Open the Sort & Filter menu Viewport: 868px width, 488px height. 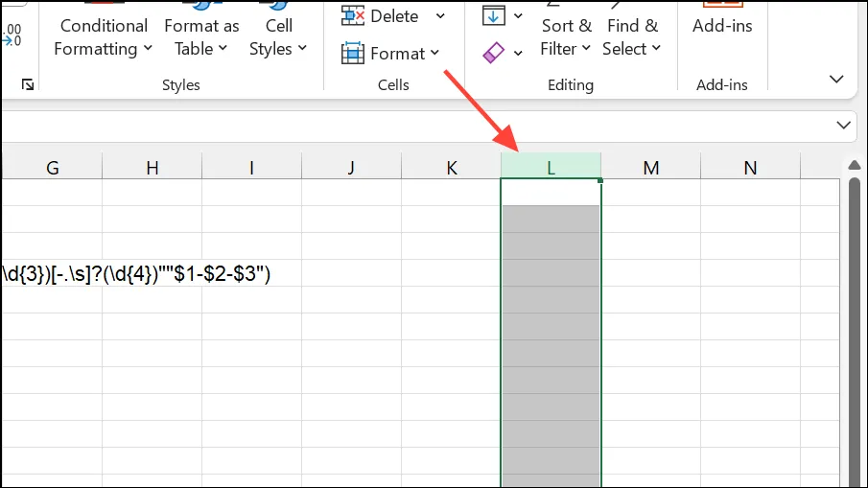566,37
